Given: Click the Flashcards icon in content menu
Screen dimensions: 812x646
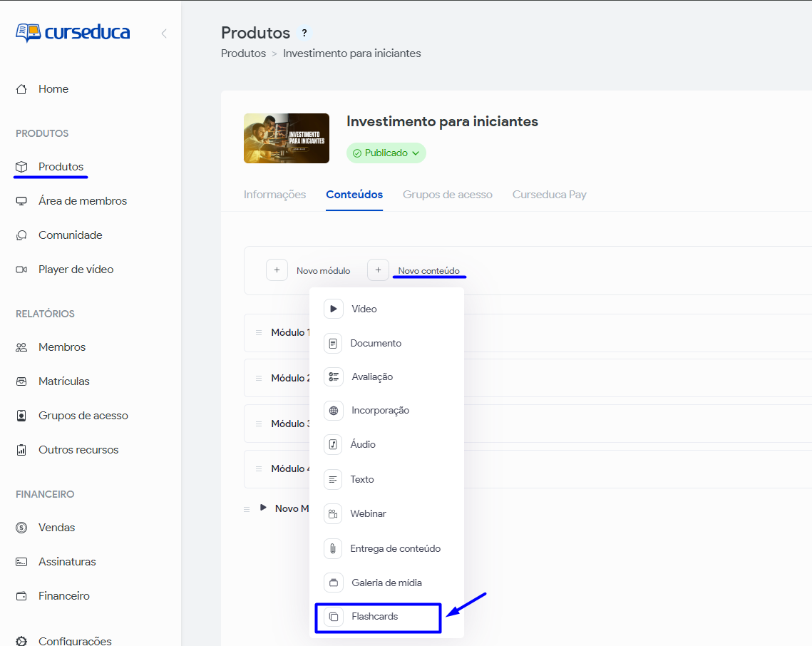Looking at the screenshot, I should pos(334,617).
